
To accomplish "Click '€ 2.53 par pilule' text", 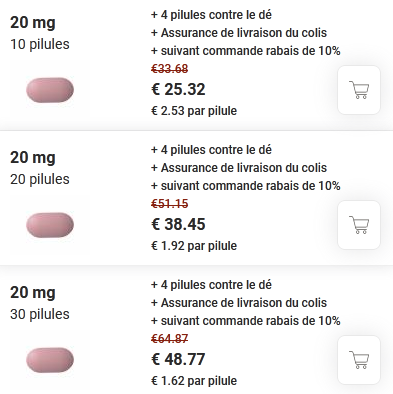I will point(194,111).
